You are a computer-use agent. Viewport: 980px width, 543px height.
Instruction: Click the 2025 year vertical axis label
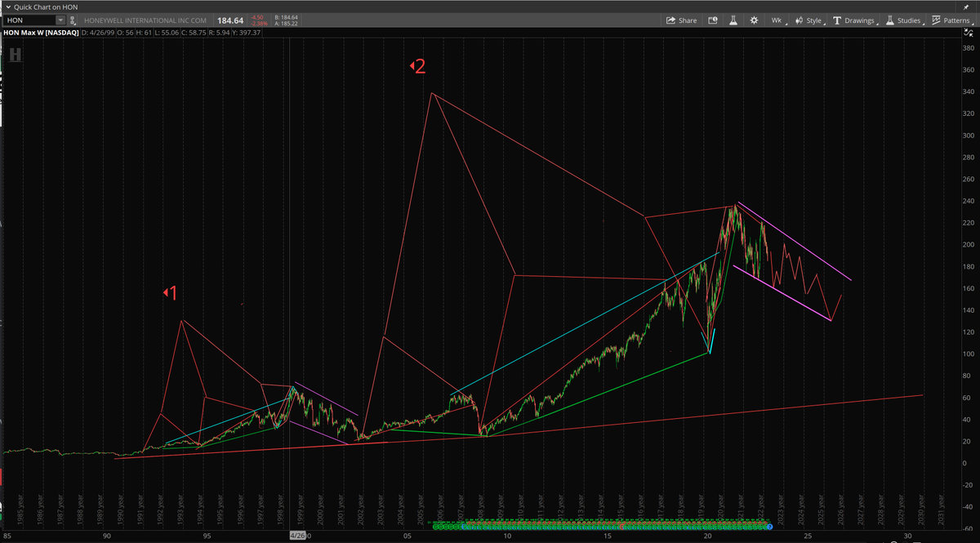[x=822, y=510]
